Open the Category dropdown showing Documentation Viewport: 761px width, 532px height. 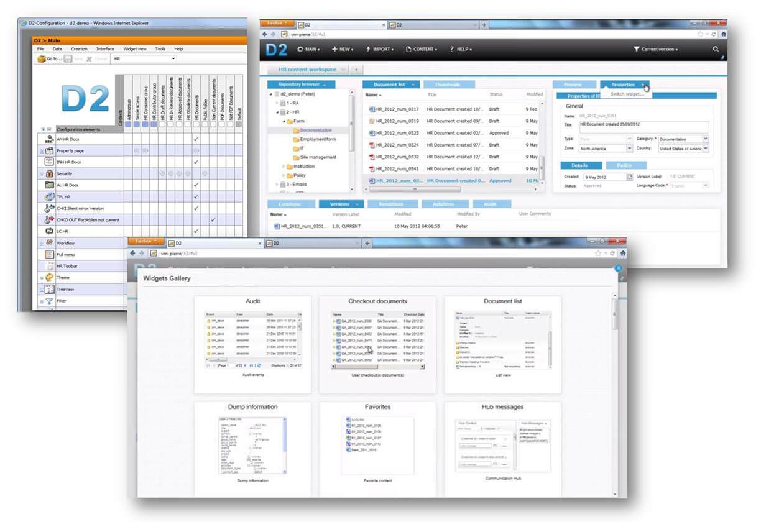pyautogui.click(x=706, y=139)
